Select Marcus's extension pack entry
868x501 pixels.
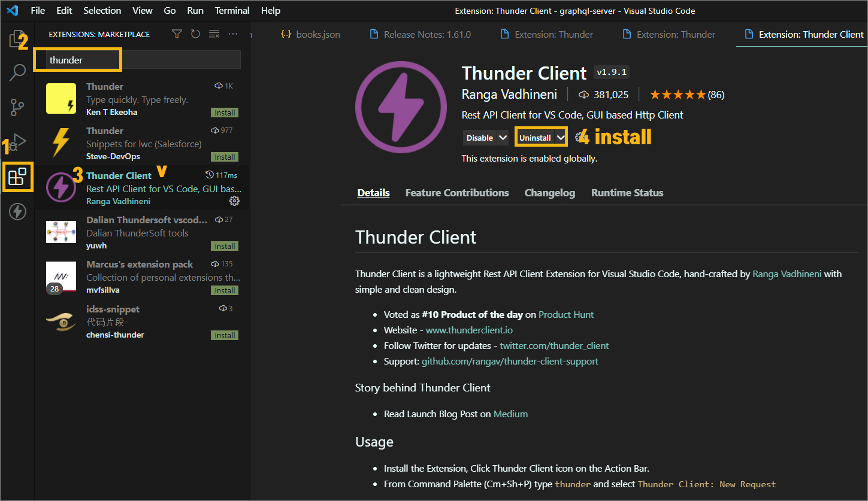[143, 277]
